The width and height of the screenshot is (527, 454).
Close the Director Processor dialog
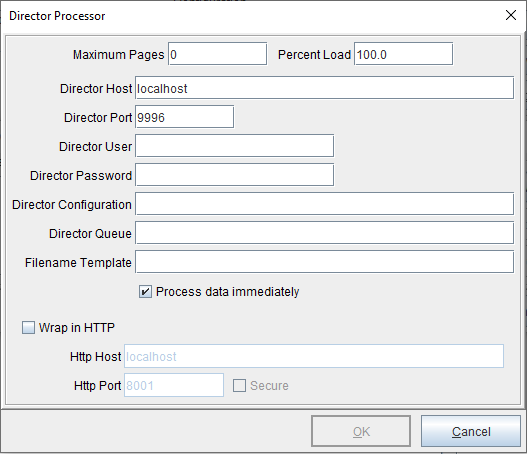click(511, 15)
